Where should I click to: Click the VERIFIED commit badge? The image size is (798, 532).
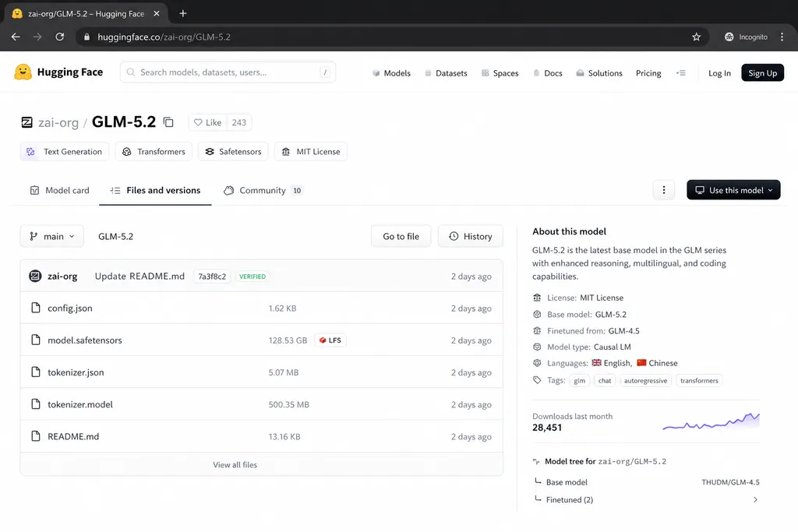252,277
